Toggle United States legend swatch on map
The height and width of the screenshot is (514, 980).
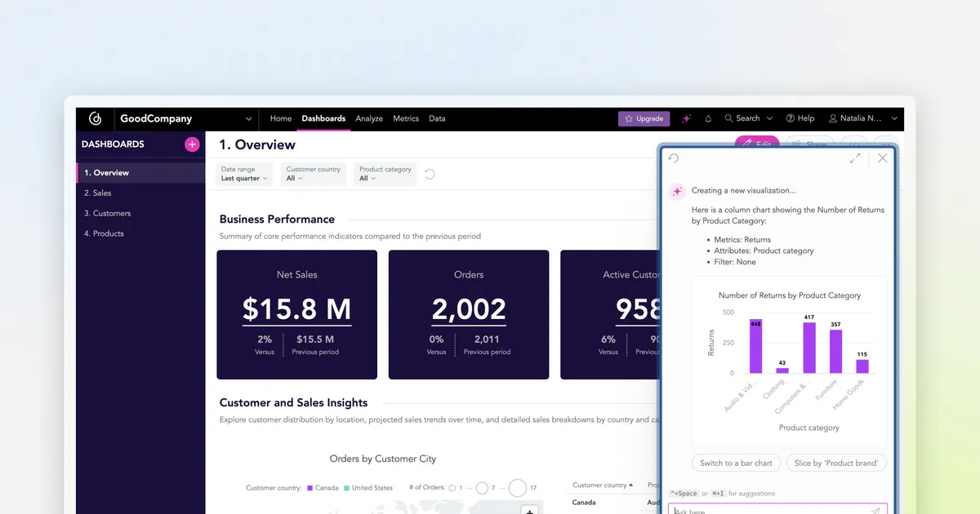point(346,488)
